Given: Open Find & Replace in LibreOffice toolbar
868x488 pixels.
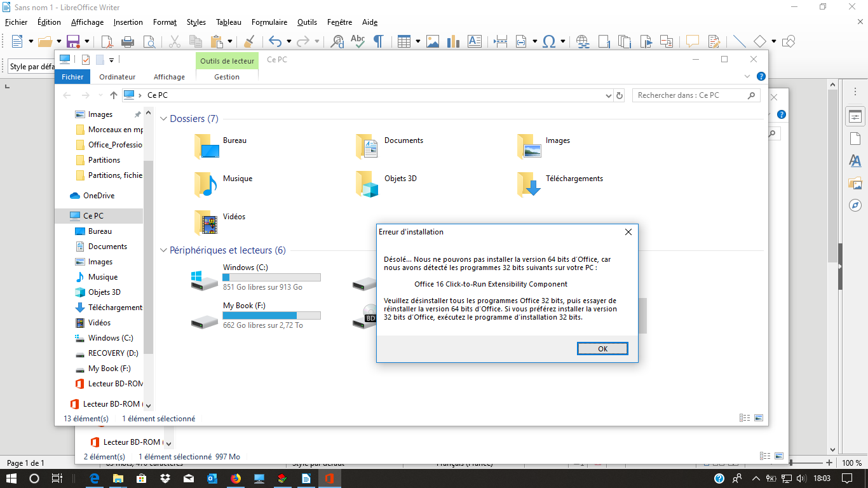Looking at the screenshot, I should (x=337, y=41).
